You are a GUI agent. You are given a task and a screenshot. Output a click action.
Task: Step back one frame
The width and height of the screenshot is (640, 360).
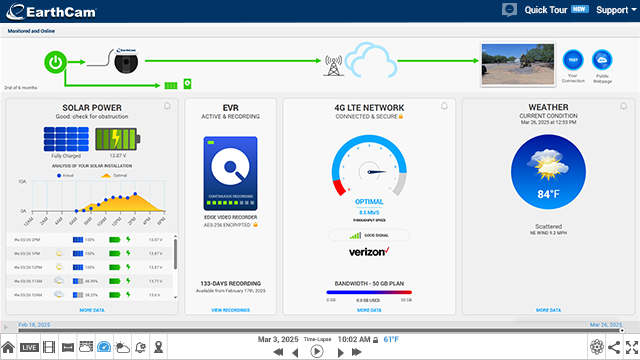(x=296, y=352)
